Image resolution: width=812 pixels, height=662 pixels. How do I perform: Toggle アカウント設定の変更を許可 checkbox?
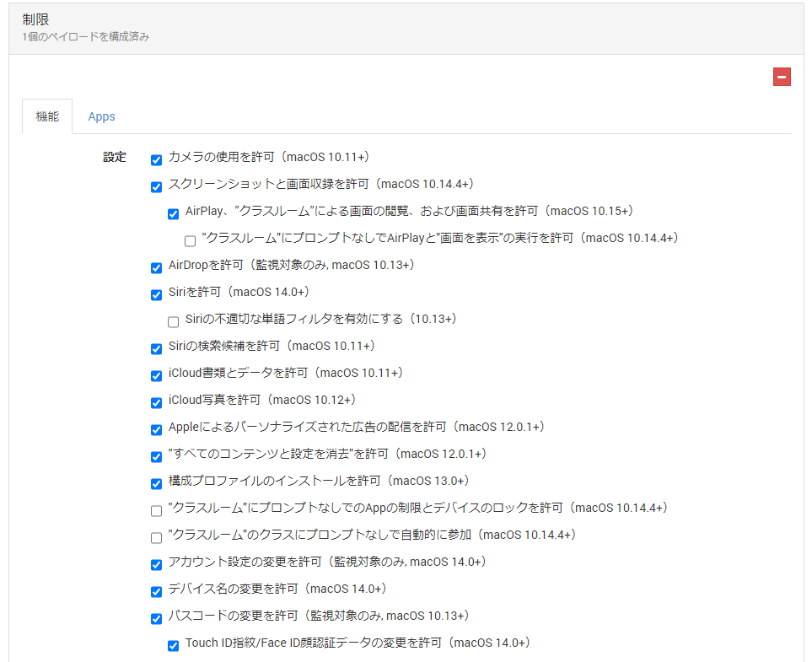[x=156, y=565]
